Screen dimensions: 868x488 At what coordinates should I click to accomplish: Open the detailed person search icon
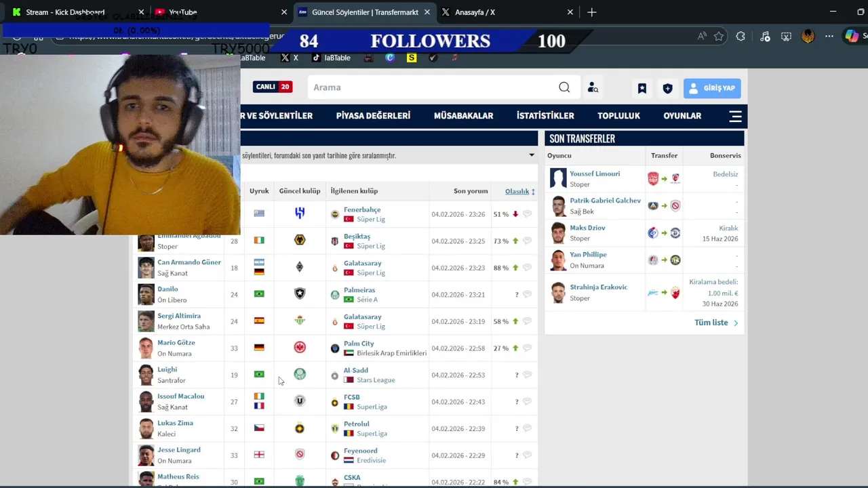(593, 87)
